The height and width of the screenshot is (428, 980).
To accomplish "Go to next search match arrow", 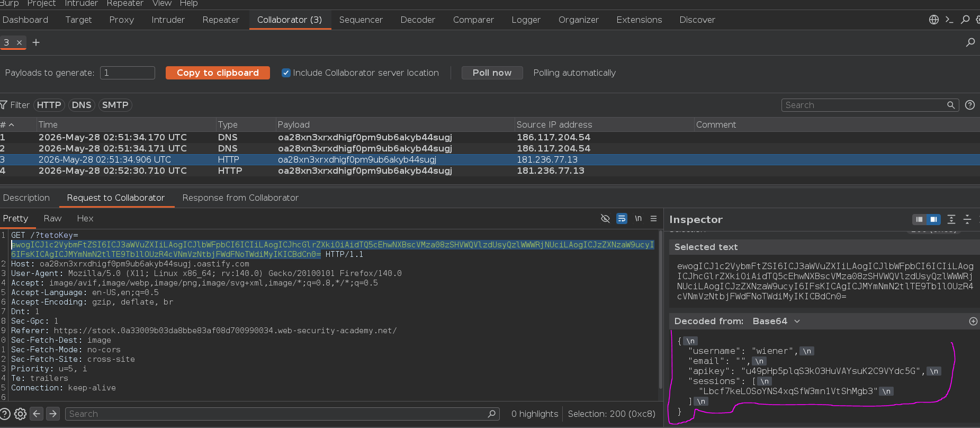I will pos(53,414).
